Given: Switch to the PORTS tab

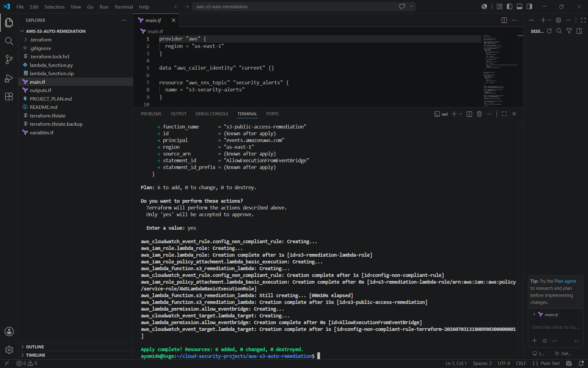Looking at the screenshot, I should (272, 114).
